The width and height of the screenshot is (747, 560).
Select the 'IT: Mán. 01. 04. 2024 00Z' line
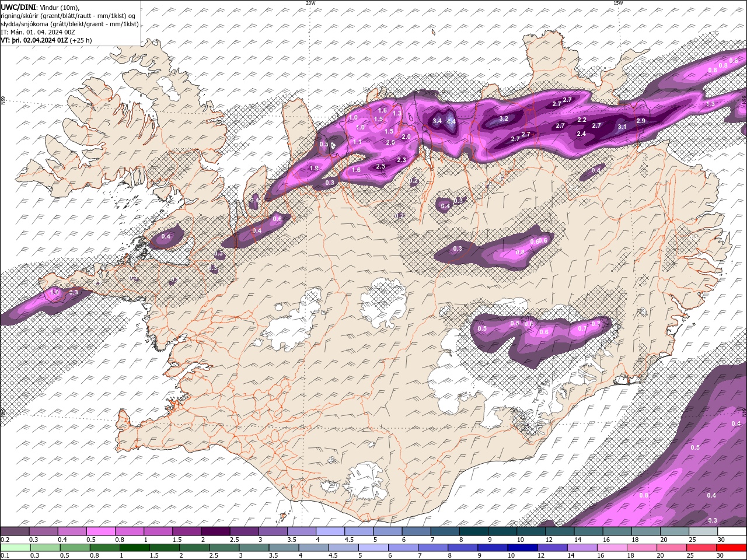38,32
